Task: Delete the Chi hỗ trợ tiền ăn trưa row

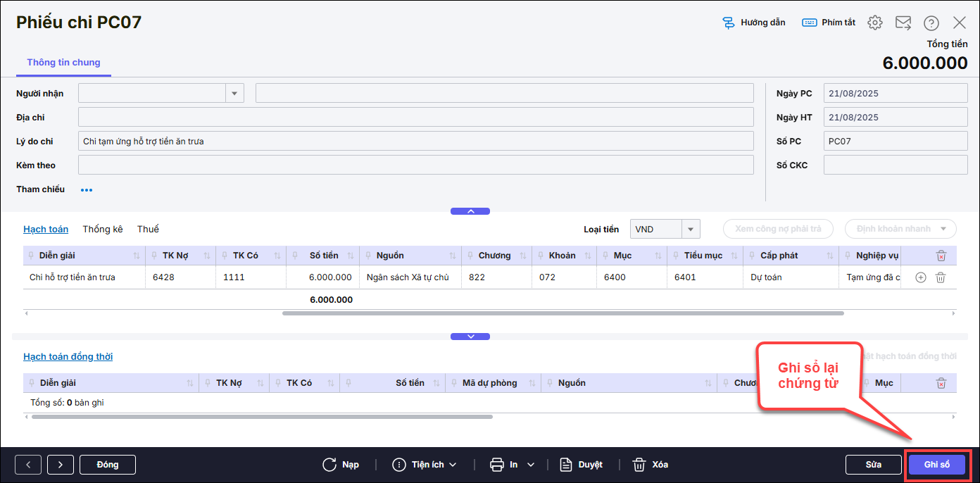Action: point(940,277)
